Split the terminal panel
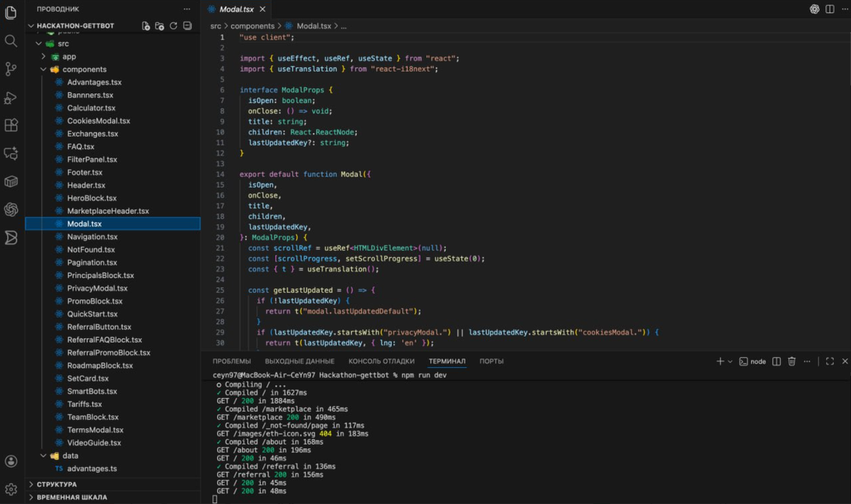Screen dimensions: 851x504 tap(777, 362)
